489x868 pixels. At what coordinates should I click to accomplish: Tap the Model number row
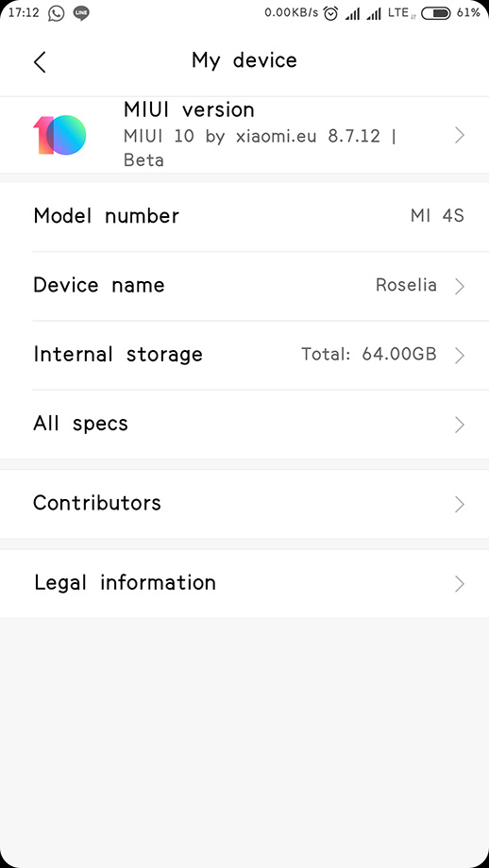tap(244, 216)
